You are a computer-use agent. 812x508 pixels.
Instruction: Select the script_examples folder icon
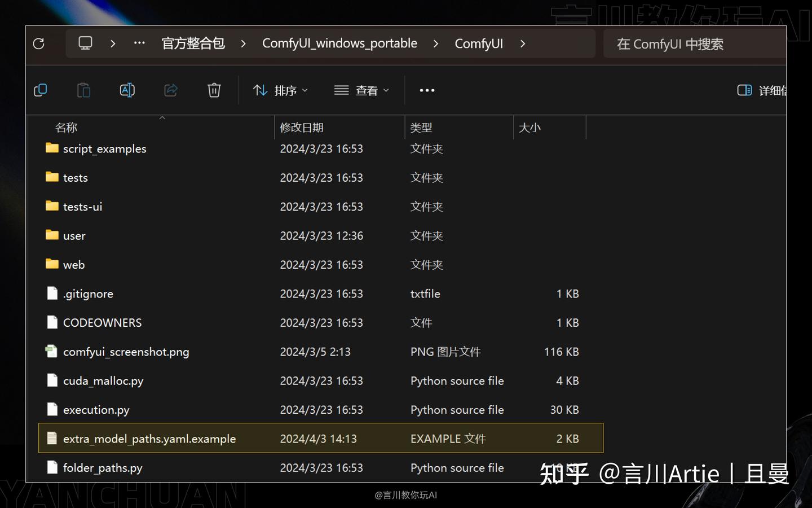(x=52, y=148)
